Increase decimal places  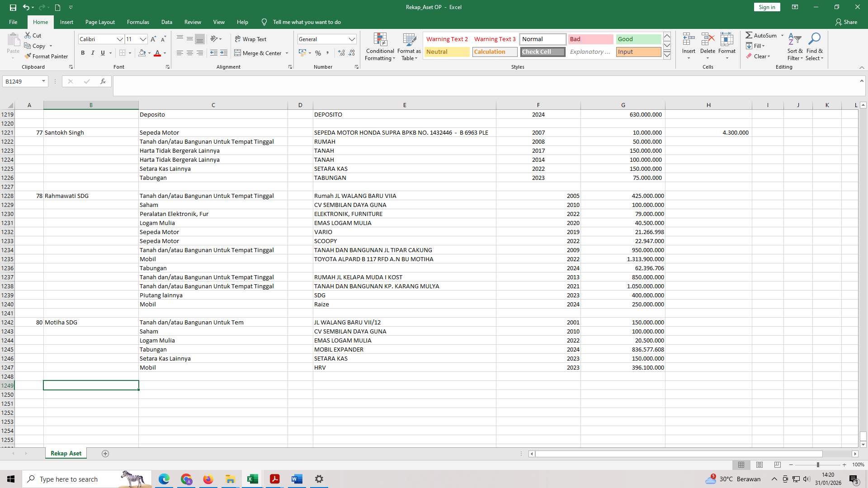[340, 53]
